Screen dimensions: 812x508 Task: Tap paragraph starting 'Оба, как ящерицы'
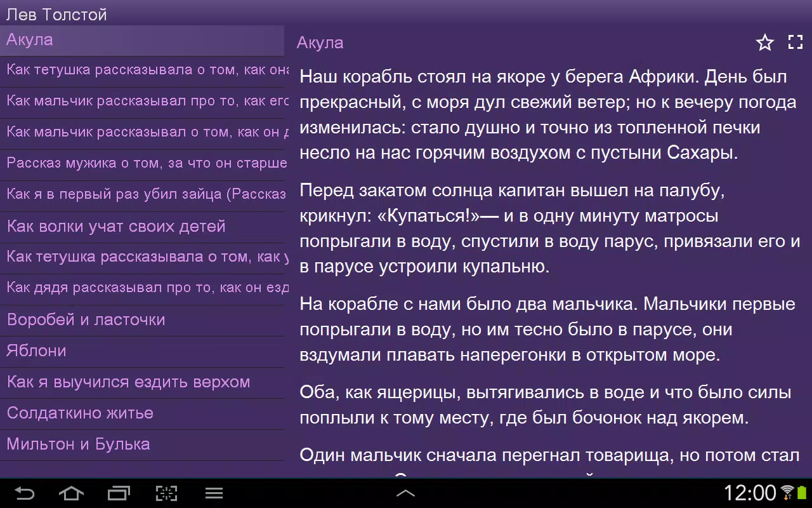546,405
